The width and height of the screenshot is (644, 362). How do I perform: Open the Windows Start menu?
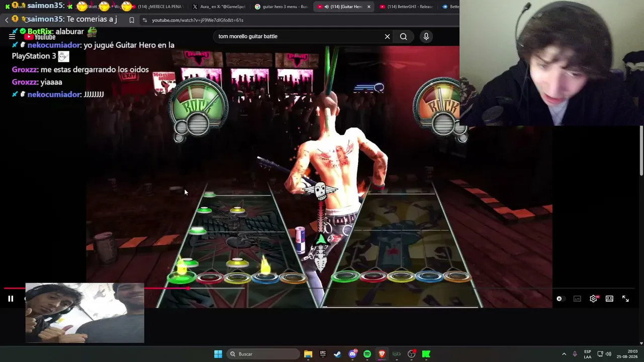click(x=218, y=354)
